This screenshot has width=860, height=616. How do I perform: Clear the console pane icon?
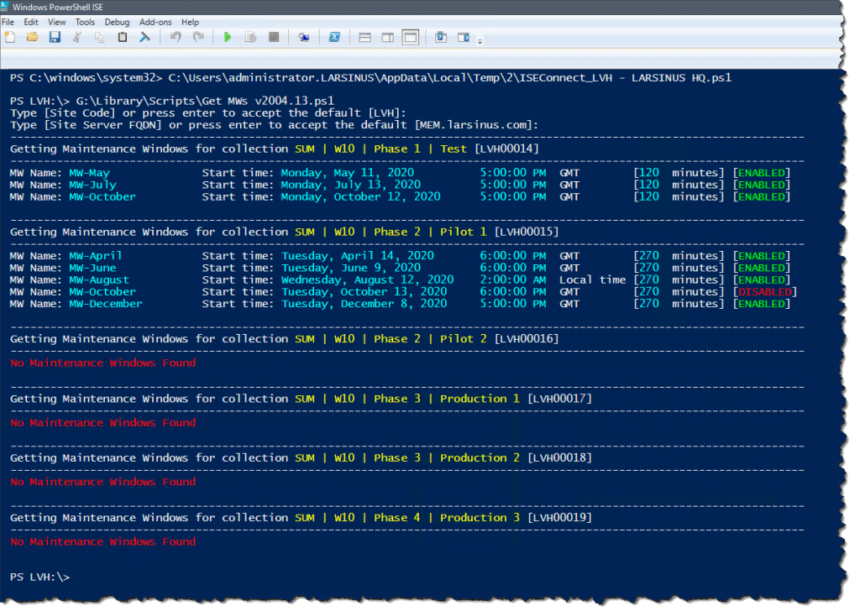pyautogui.click(x=144, y=37)
